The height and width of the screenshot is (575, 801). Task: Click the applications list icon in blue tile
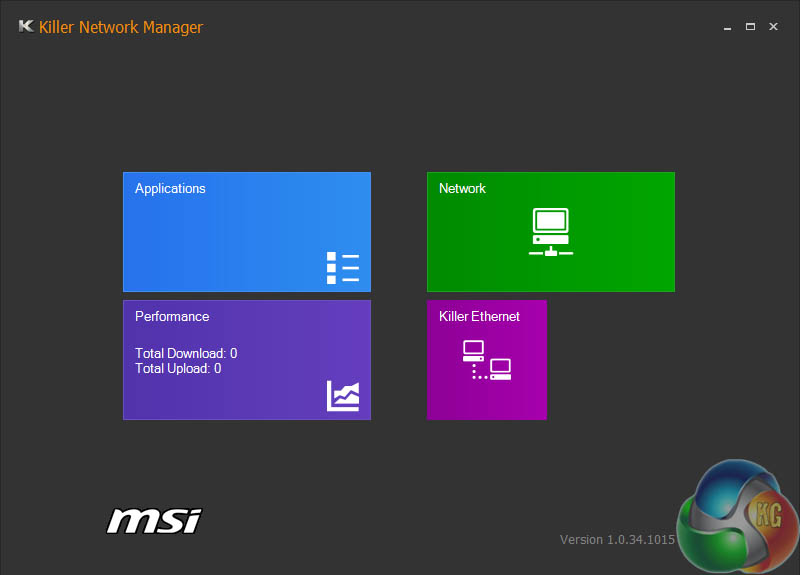343,268
